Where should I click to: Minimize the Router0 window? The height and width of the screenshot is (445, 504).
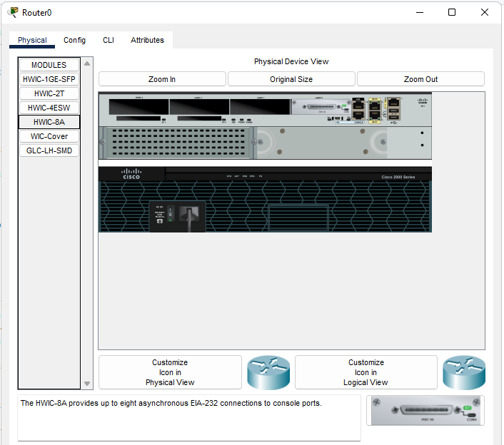[420, 13]
